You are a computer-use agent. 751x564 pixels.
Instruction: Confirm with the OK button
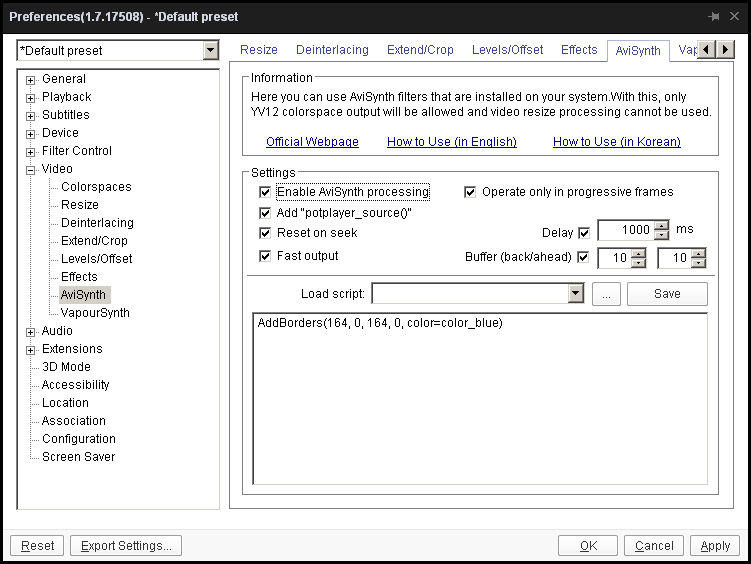(588, 546)
